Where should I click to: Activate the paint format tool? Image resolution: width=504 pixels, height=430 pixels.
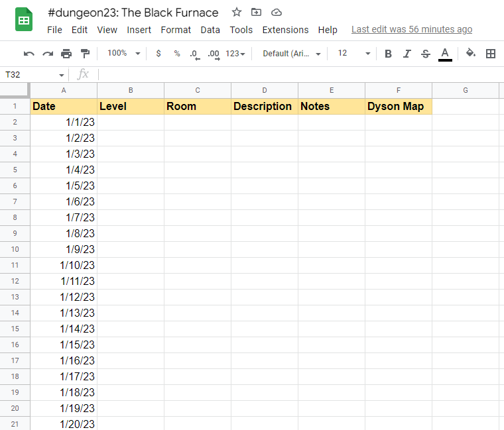[85, 53]
